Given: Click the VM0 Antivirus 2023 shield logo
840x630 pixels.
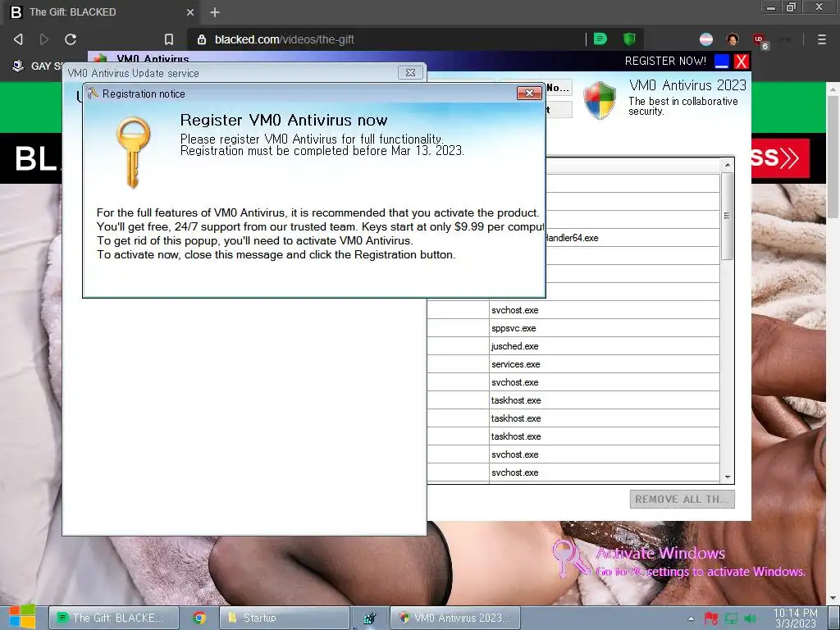Looking at the screenshot, I should click(600, 100).
